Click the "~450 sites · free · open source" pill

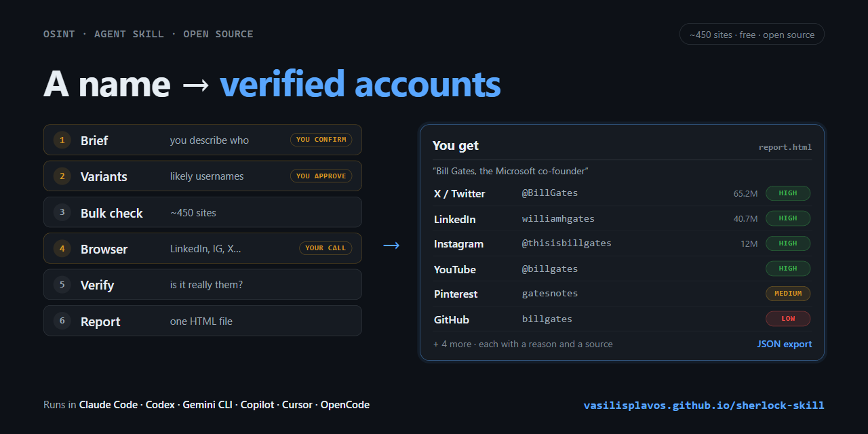(x=751, y=35)
